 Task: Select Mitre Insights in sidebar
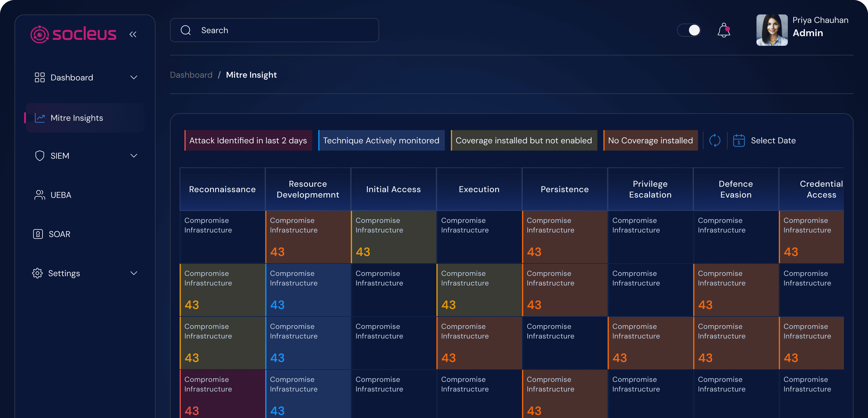86,118
